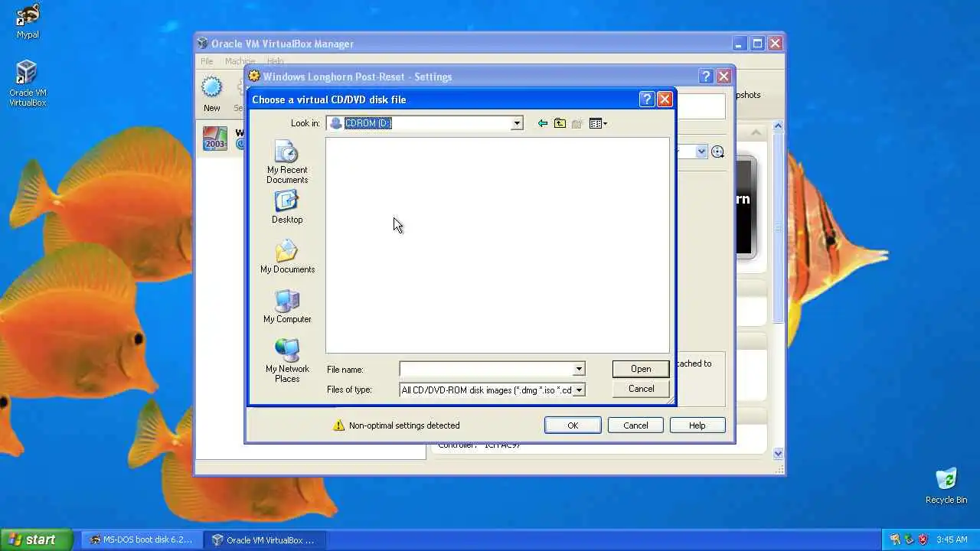Viewport: 980px width, 551px height.
Task: Expand the File name history dropdown
Action: [x=579, y=369]
